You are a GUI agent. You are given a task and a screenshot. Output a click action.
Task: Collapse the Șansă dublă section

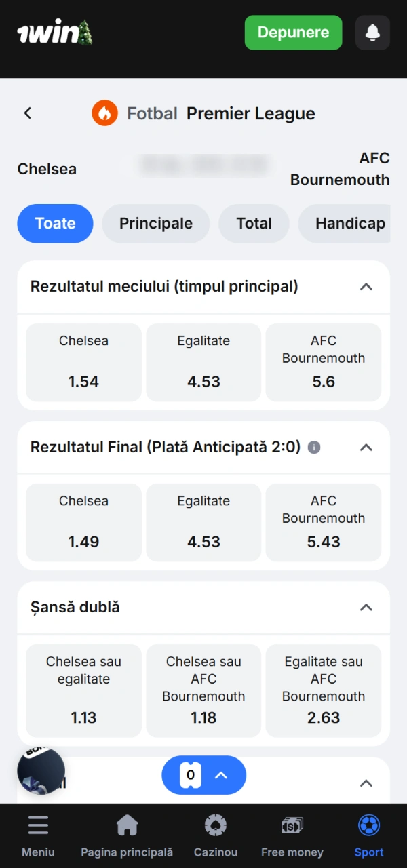pyautogui.click(x=366, y=608)
